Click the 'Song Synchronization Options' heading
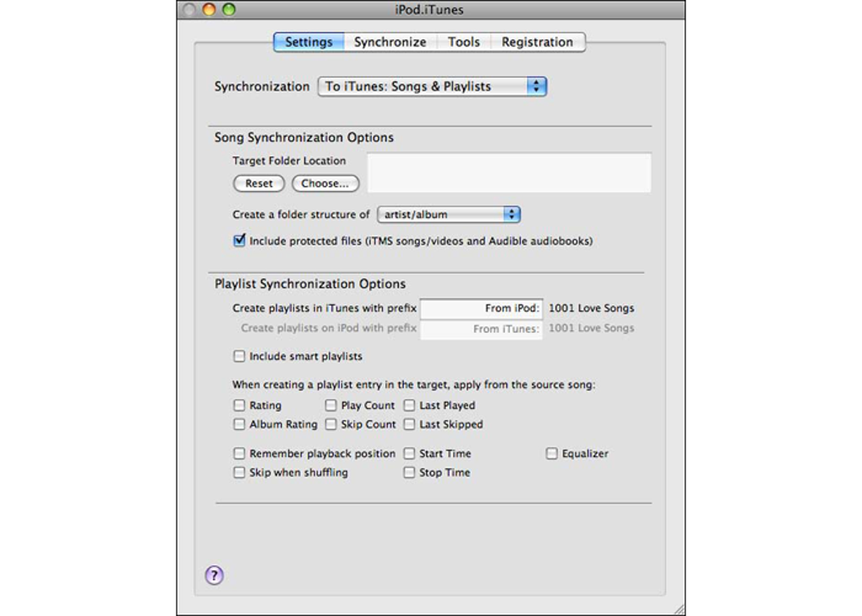 click(x=304, y=138)
